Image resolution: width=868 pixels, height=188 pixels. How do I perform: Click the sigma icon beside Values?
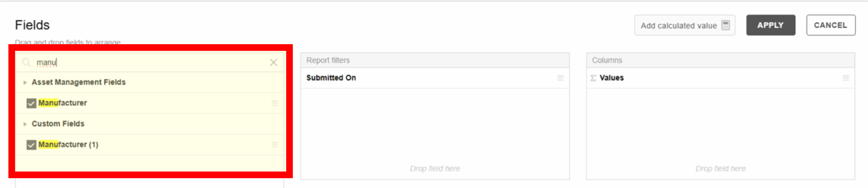593,78
